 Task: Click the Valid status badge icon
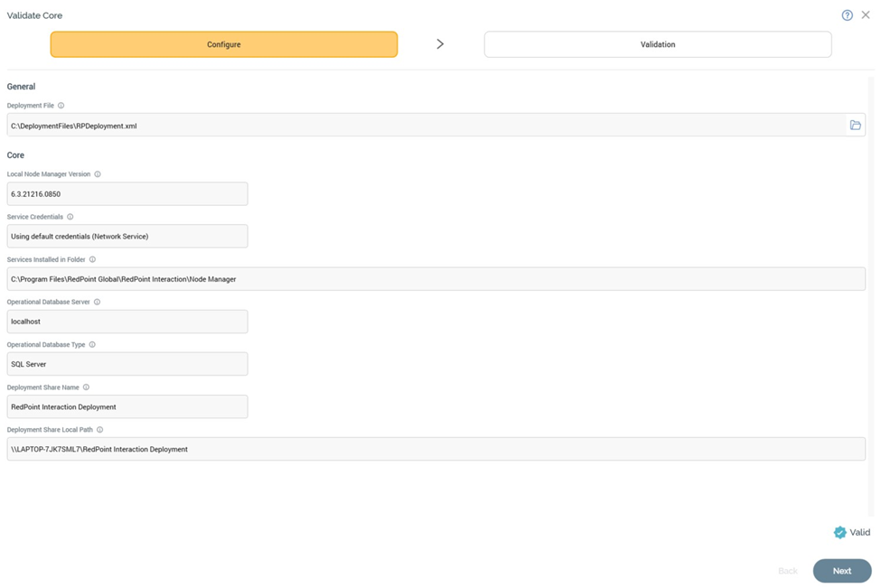tap(839, 533)
